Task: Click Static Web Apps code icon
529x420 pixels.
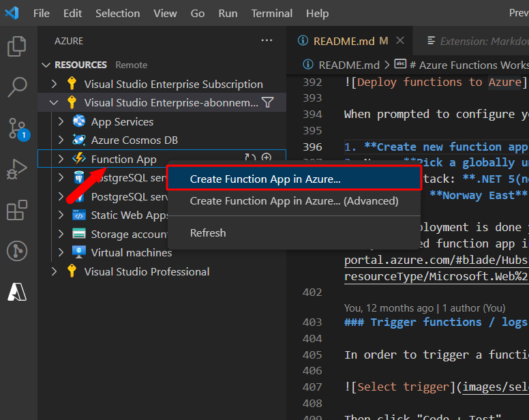Action: coord(79,215)
